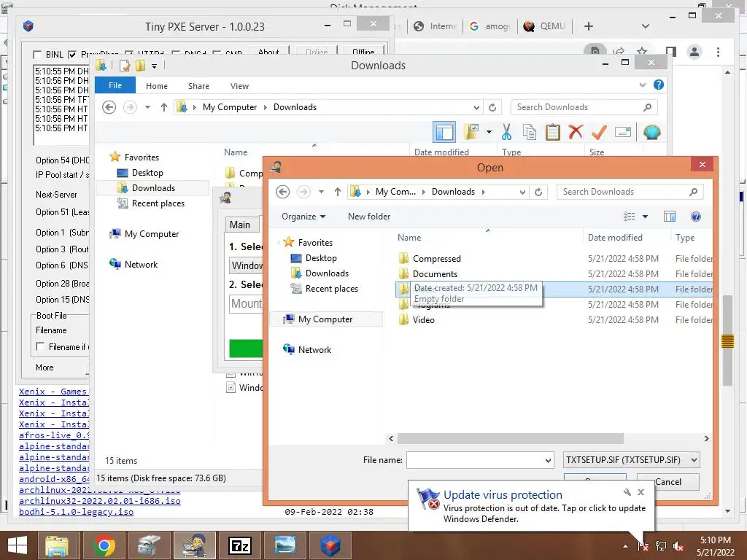
Task: Click Search Downloads field in Open dialog
Action: coord(630,192)
